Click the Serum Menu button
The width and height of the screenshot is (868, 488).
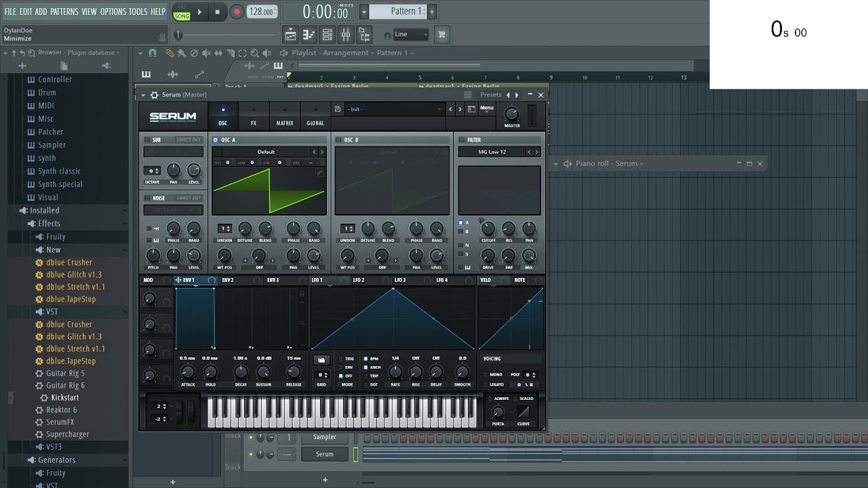tap(487, 108)
